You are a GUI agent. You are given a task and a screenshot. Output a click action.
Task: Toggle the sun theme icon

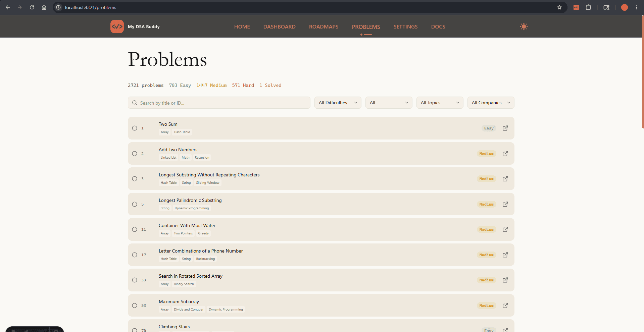pos(524,26)
